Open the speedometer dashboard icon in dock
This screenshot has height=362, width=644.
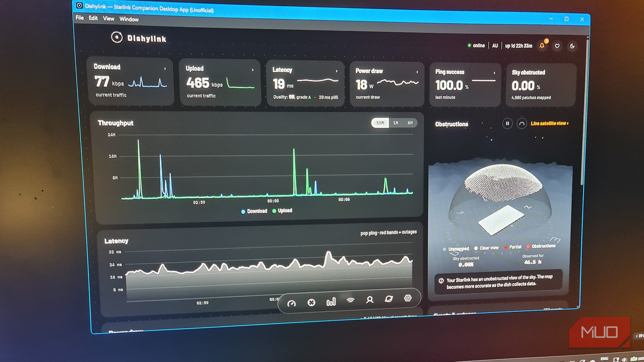pyautogui.click(x=291, y=303)
